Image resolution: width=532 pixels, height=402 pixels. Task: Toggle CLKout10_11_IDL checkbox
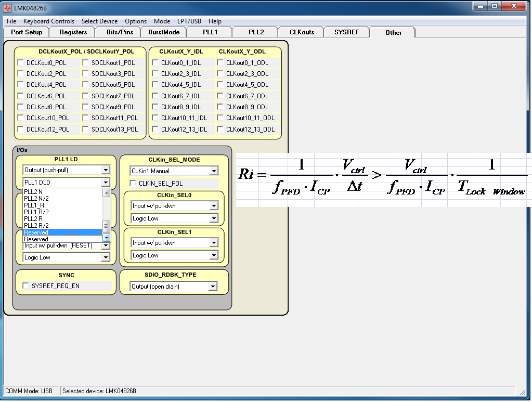(x=155, y=118)
